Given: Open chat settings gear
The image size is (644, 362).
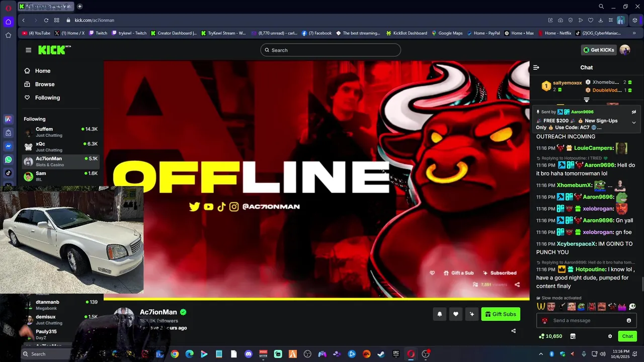Looking at the screenshot, I should click(610, 336).
